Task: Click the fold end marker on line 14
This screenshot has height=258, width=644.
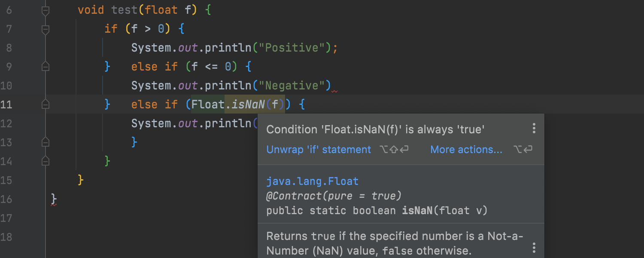Action: pos(45,161)
